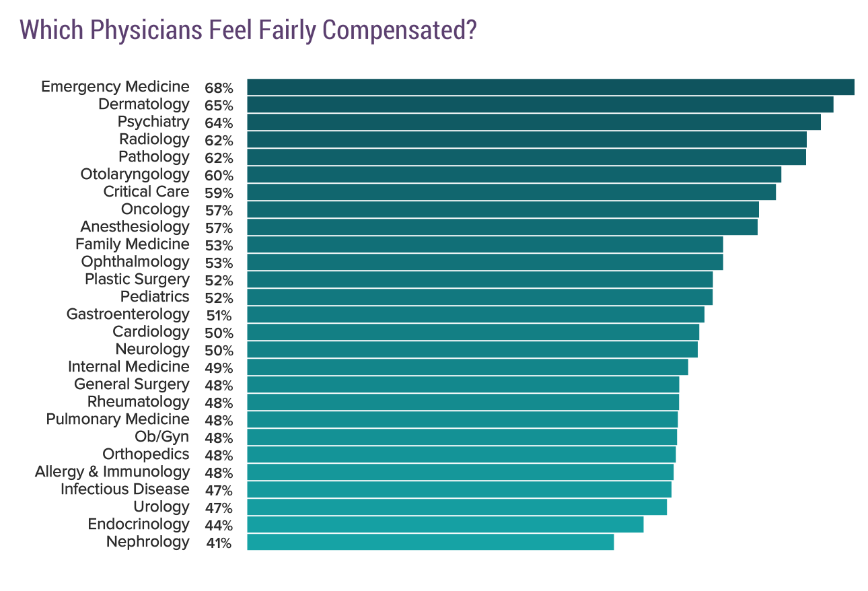Select the Dermatology specialty label
This screenshot has height=591, width=868.
coord(144,104)
